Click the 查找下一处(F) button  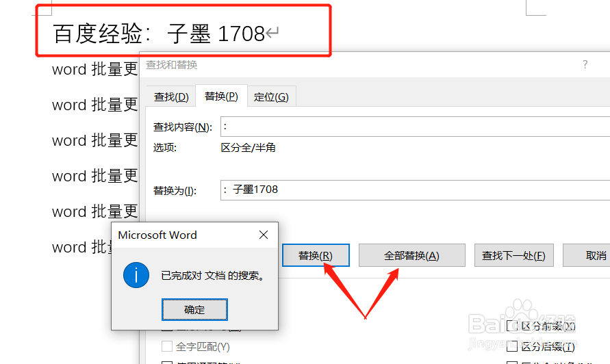tap(513, 255)
